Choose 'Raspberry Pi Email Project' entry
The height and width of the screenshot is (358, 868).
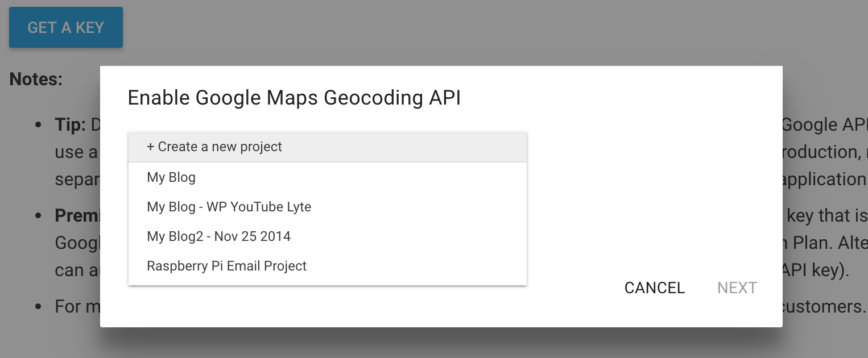[x=328, y=266]
